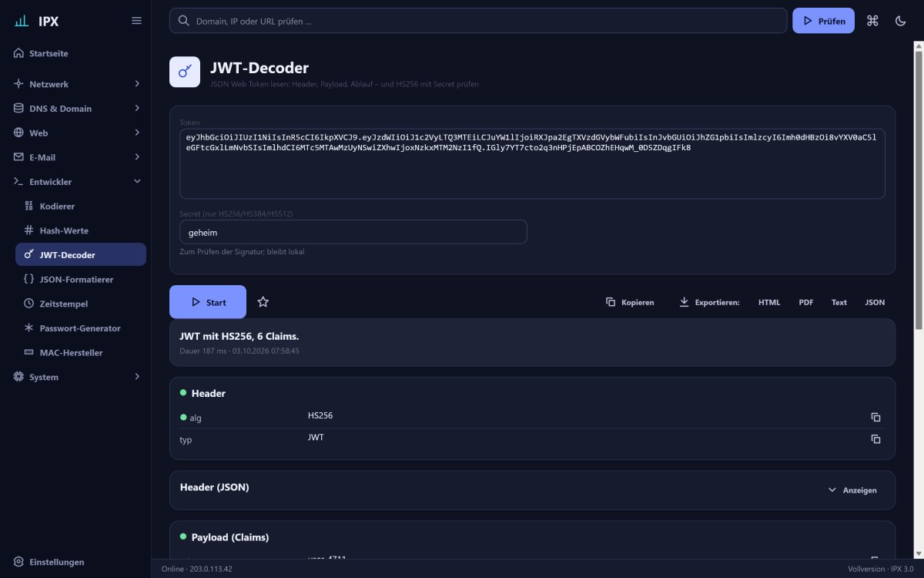Image resolution: width=924 pixels, height=578 pixels.
Task: Open the Netzwerk menu item label
Action: 49,84
